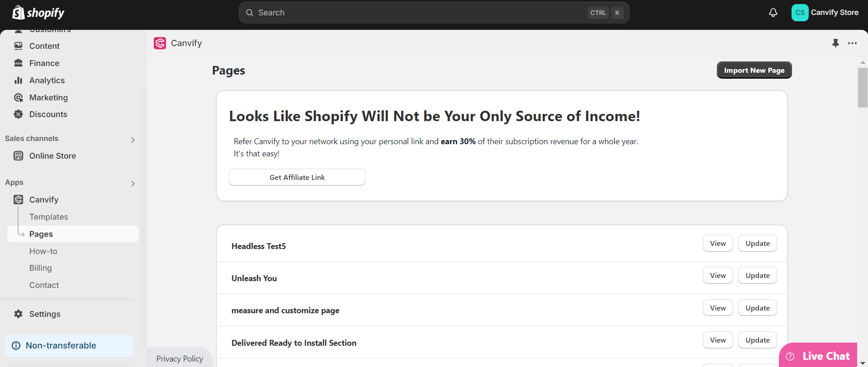View measure and customize page

pos(718,308)
